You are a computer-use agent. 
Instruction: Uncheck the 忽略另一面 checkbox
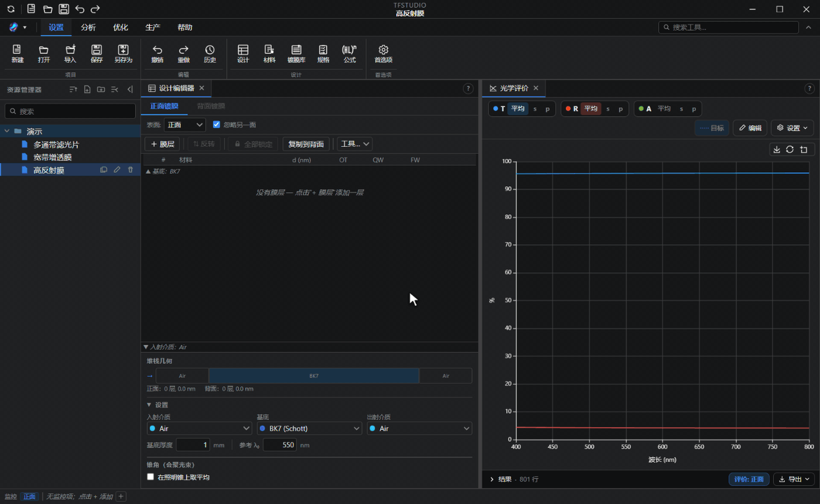pos(217,125)
